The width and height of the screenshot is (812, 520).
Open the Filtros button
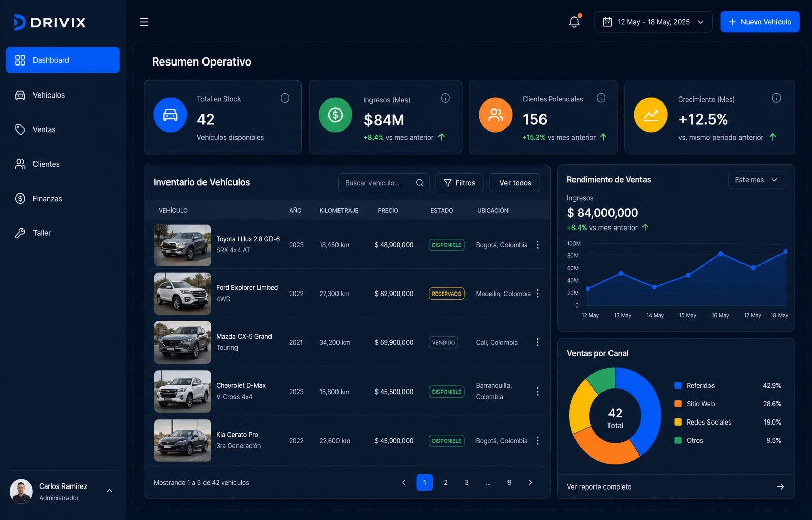[x=459, y=183]
